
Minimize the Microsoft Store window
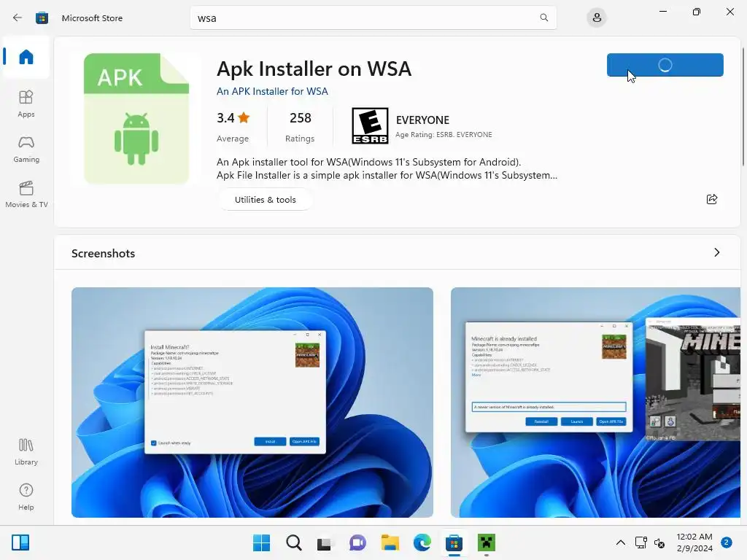point(662,12)
